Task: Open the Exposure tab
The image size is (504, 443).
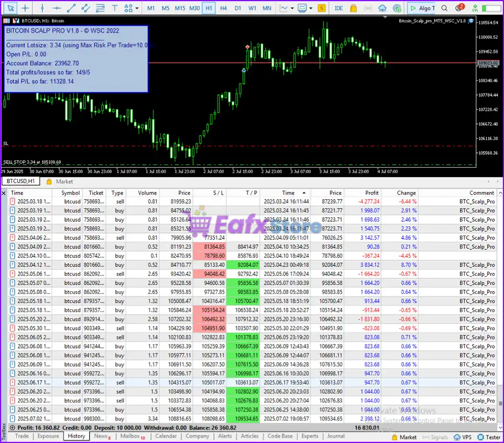Action: point(48,436)
